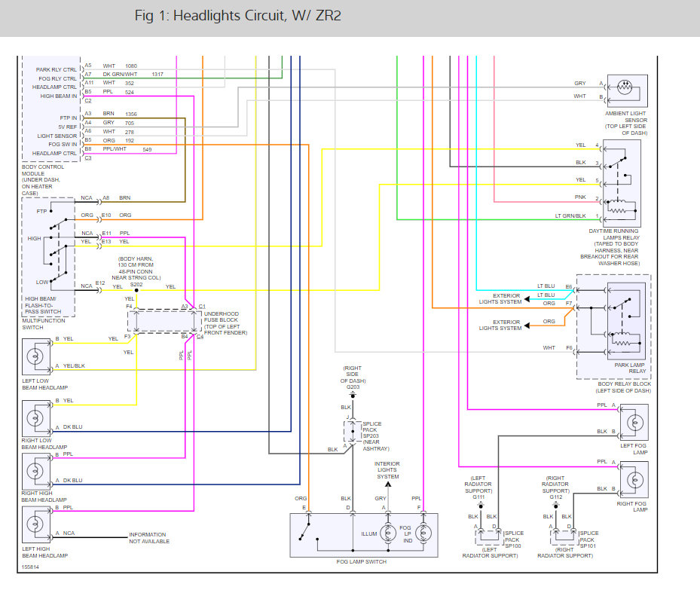Viewport: 700px width, 593px height.
Task: Click circuit number 705
Action: 130,123
